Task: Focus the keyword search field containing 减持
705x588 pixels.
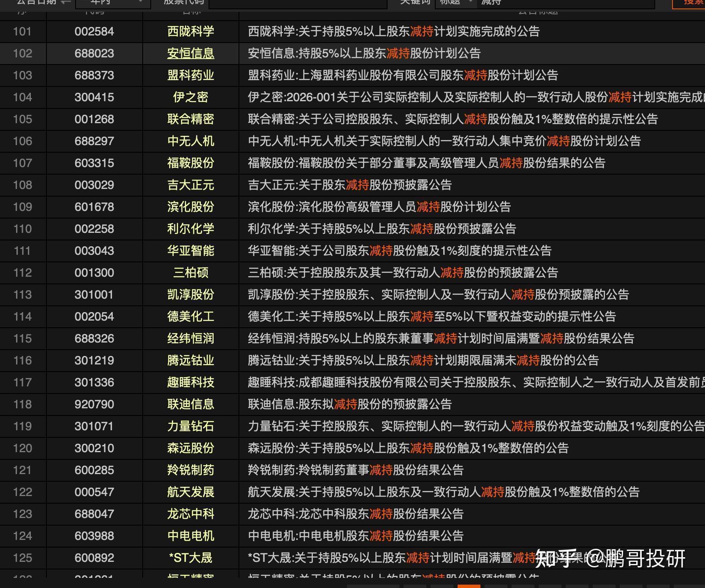Action: pyautogui.click(x=566, y=3)
